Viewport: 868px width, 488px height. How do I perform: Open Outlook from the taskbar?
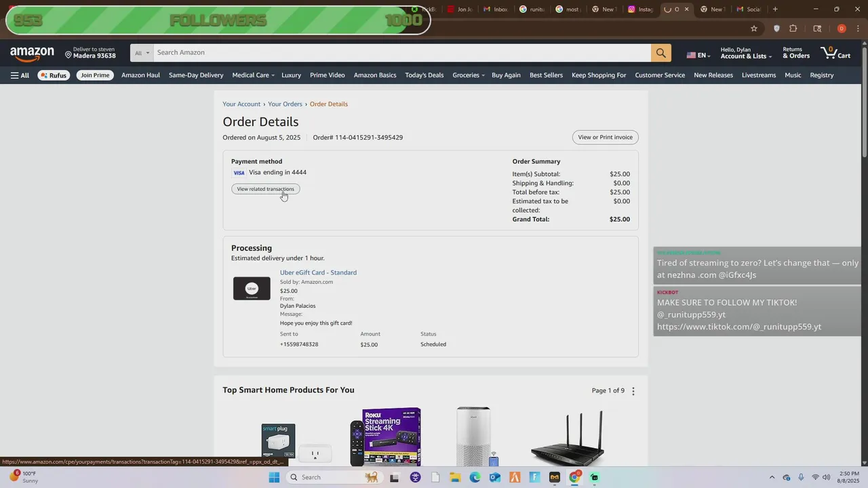pyautogui.click(x=495, y=477)
